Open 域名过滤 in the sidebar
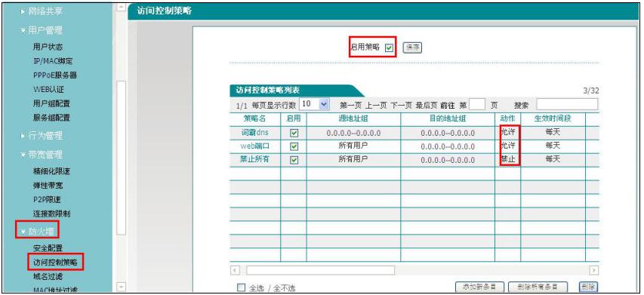Viewport: 644px width, 295px height. pyautogui.click(x=48, y=277)
